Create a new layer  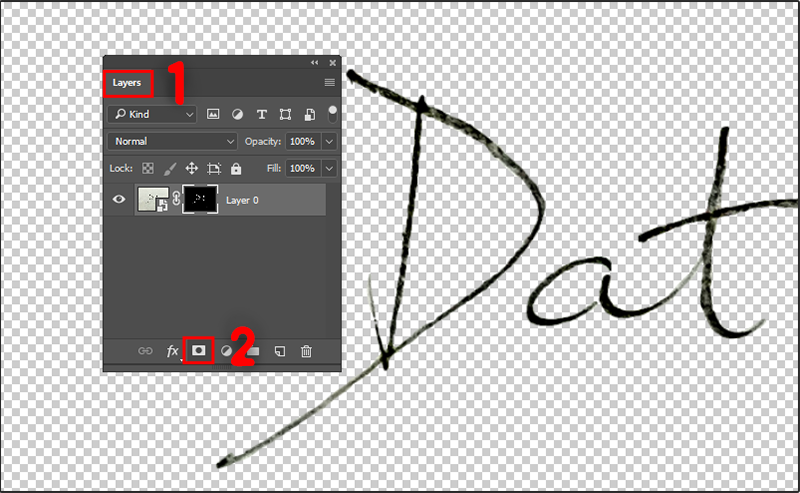click(x=280, y=351)
